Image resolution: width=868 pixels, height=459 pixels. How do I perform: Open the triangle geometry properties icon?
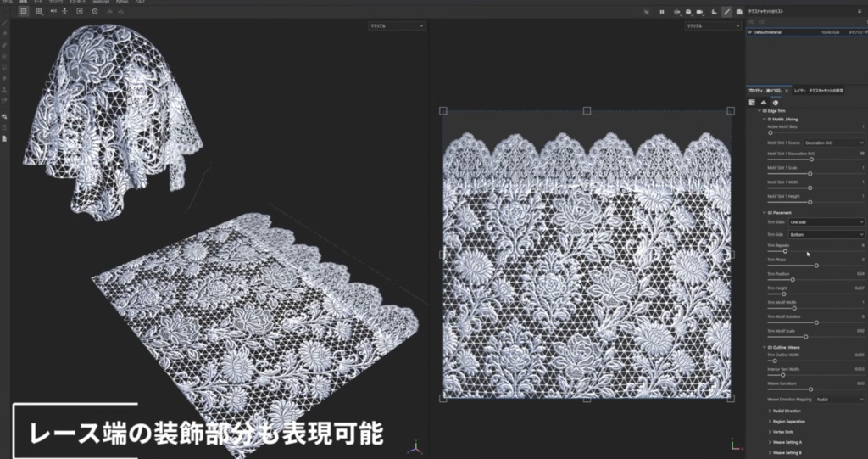click(764, 103)
